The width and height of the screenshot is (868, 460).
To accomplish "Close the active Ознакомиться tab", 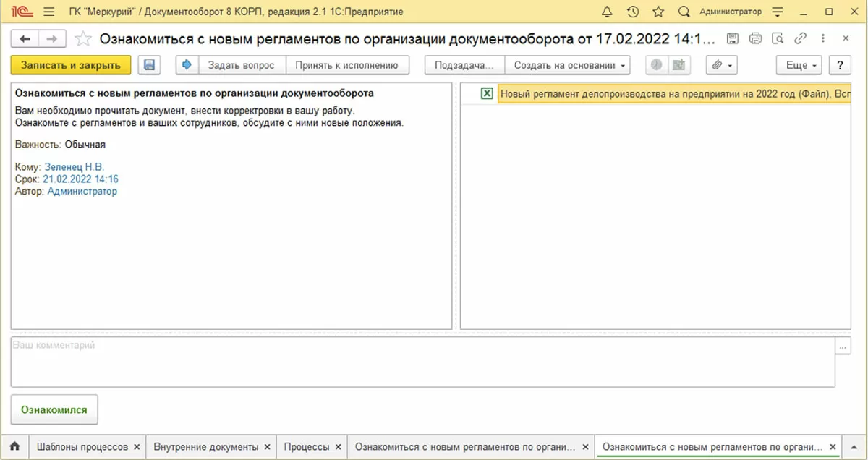I will coord(833,447).
